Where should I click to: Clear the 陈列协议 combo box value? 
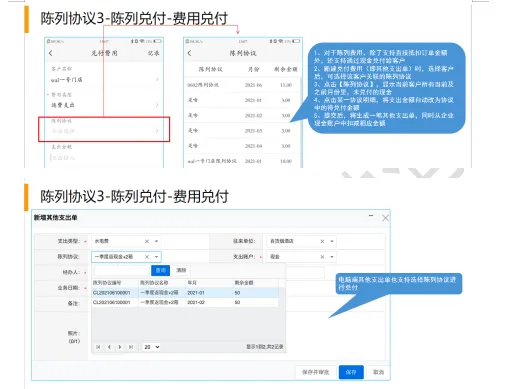click(x=147, y=257)
